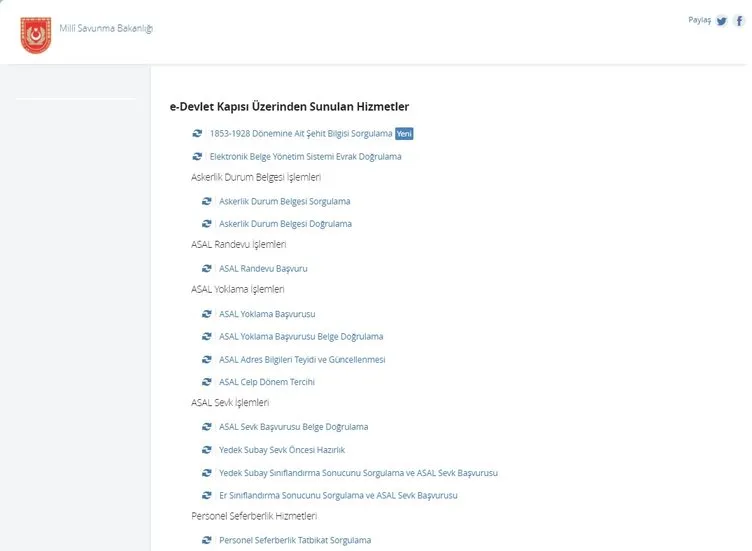The width and height of the screenshot is (752, 551).
Task: Open ASAL Sevk Başvurusu Belge Doğrulama
Action: coord(293,427)
